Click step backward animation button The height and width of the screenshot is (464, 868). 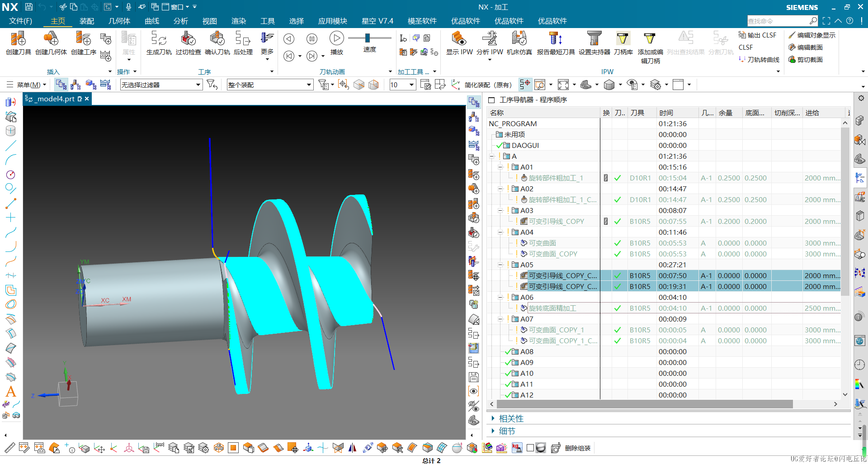pyautogui.click(x=289, y=56)
